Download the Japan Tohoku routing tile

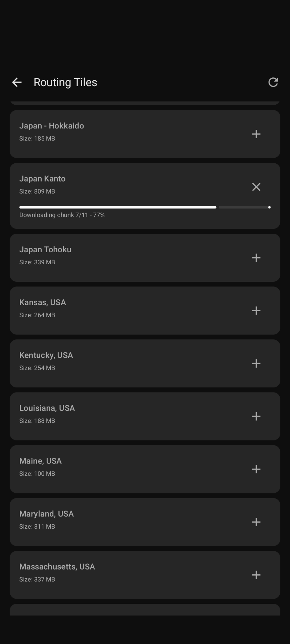(x=256, y=258)
